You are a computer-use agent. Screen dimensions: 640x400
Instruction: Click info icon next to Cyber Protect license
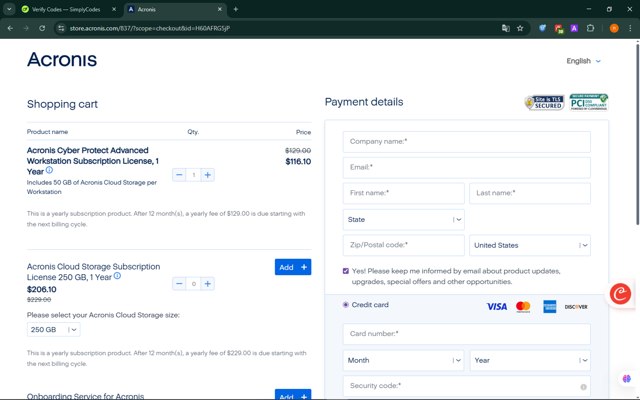pos(49,170)
